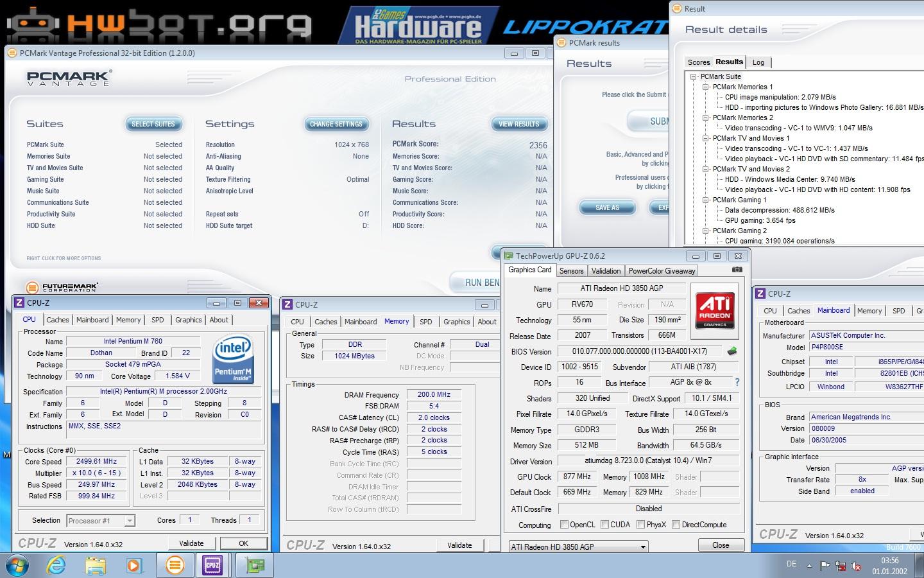
Task: Open the Graphics tab in the left CPU-Z window
Action: click(x=188, y=320)
